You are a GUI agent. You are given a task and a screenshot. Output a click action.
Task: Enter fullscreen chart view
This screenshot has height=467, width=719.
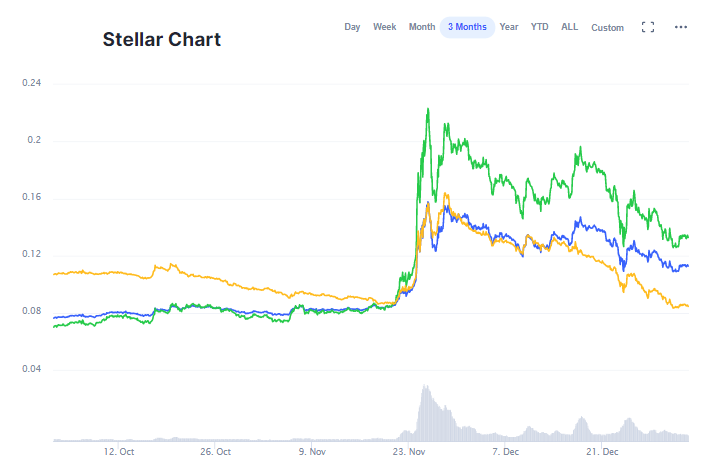point(647,27)
